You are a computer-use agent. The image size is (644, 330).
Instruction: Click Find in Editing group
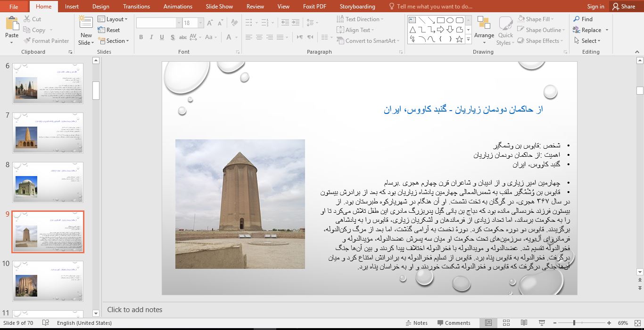[x=583, y=19]
